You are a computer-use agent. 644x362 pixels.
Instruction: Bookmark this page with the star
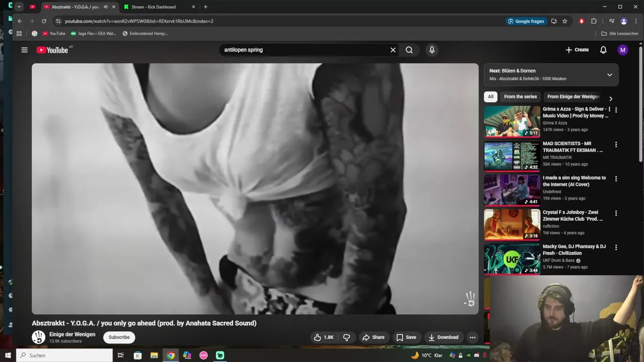(565, 21)
